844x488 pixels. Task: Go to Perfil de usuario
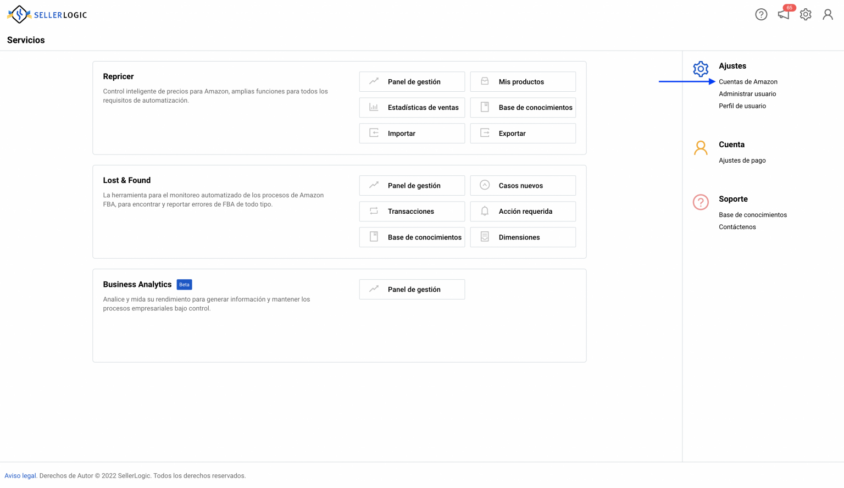point(742,106)
